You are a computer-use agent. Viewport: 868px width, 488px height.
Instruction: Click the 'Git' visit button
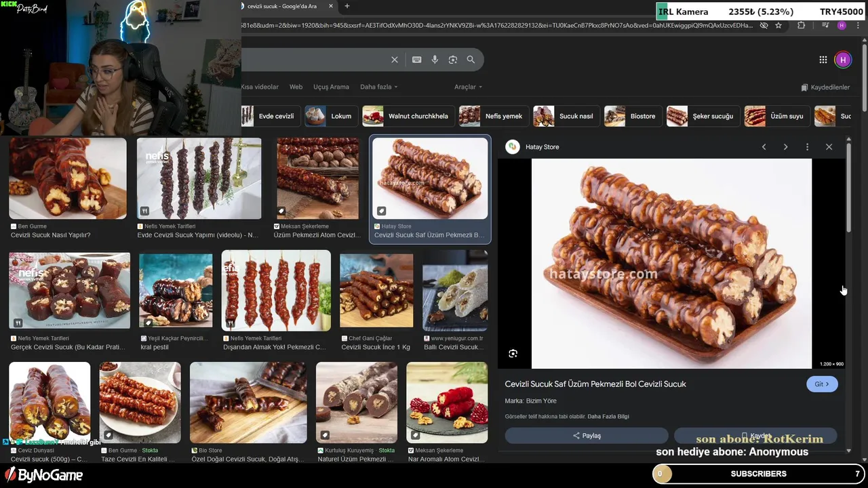click(822, 384)
